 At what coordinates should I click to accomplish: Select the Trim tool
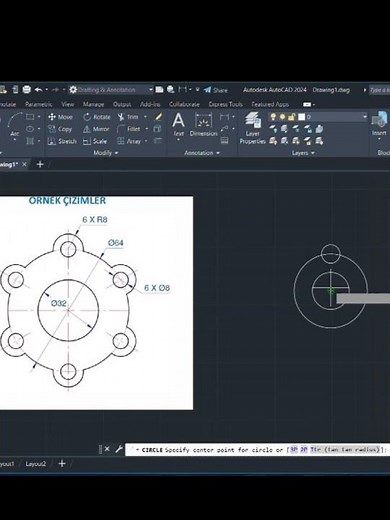128,117
